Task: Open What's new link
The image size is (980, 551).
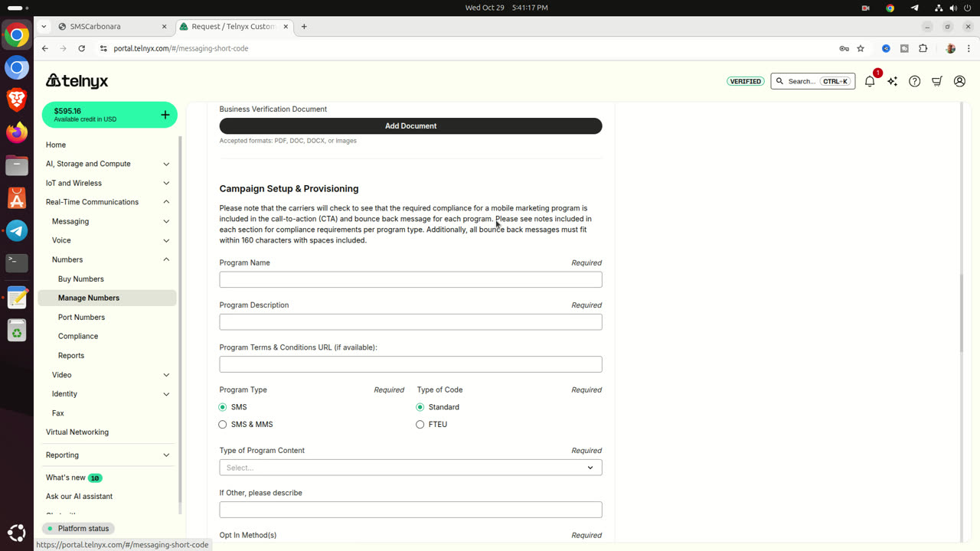Action: point(66,478)
